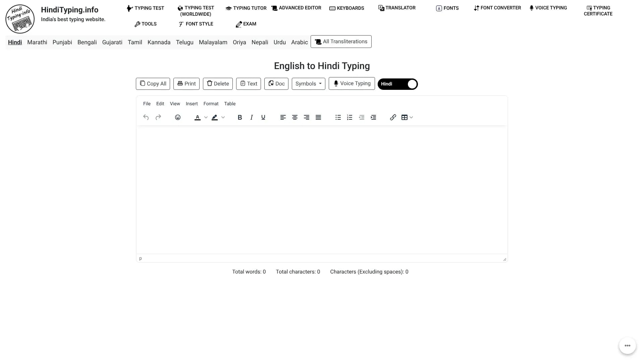This screenshot has height=362, width=644.
Task: Apply italic formatting
Action: (x=251, y=117)
